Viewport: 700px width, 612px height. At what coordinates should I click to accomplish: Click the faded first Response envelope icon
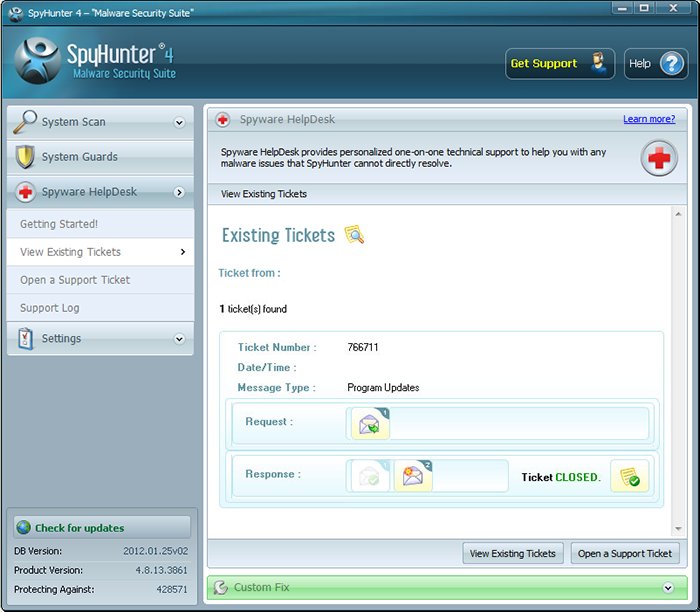(369, 476)
